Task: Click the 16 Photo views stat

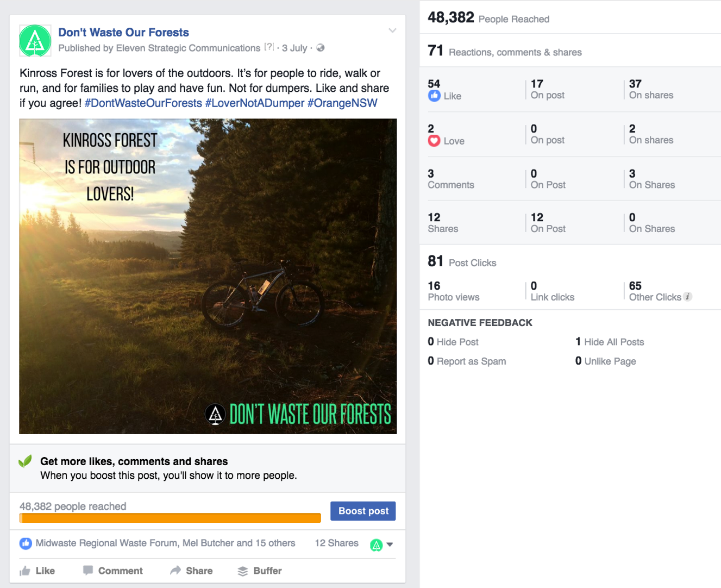Action: 454,291
